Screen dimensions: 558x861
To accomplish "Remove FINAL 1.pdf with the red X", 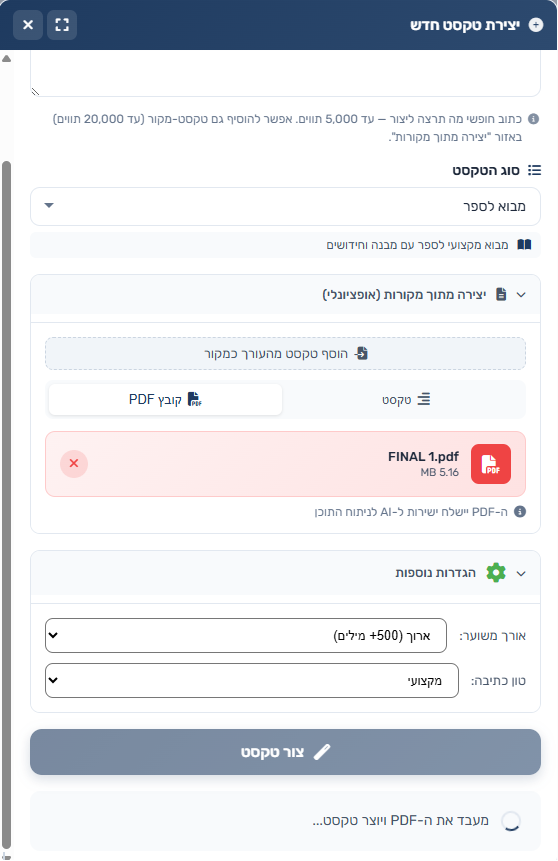I will [x=74, y=464].
